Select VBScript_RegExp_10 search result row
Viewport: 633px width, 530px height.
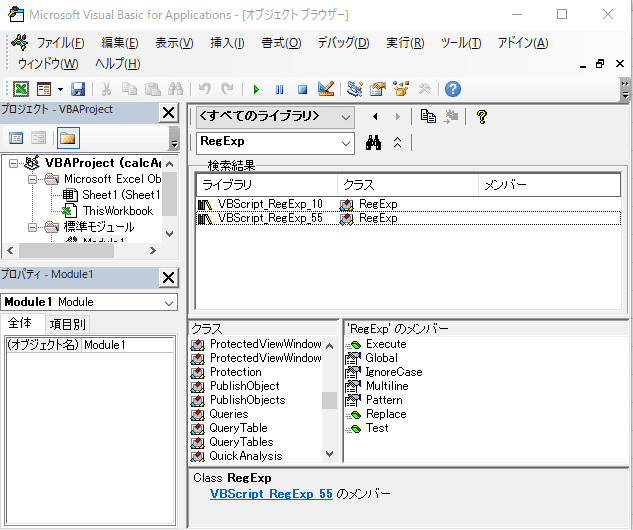[x=409, y=204]
